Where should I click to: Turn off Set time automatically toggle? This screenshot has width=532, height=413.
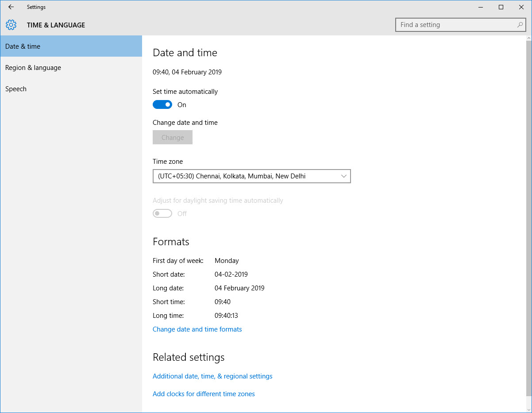162,104
